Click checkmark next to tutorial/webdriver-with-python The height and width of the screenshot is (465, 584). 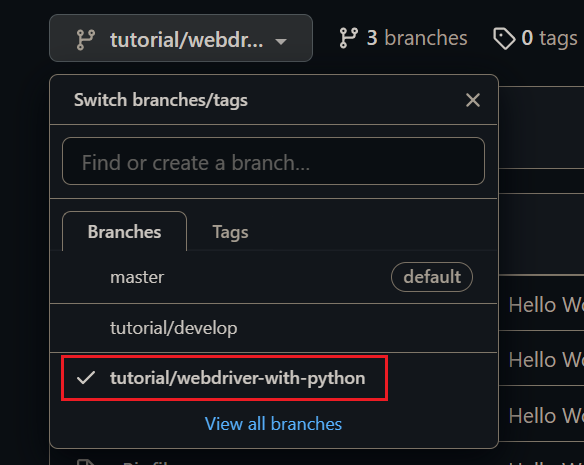pos(86,377)
